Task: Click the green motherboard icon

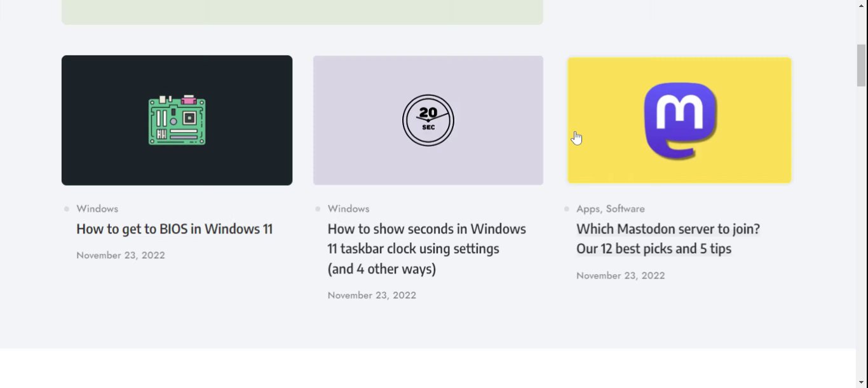Action: click(x=177, y=120)
